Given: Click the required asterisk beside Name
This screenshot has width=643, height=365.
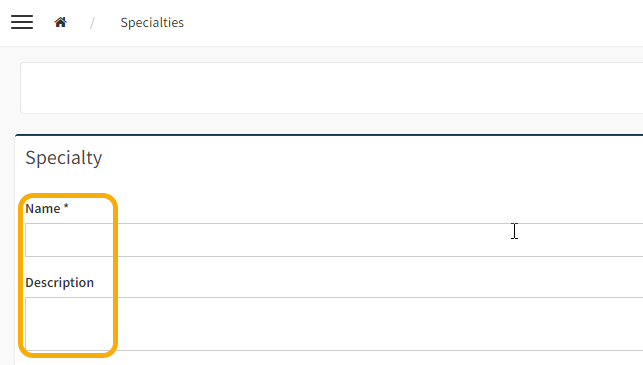Looking at the screenshot, I should [x=66, y=207].
